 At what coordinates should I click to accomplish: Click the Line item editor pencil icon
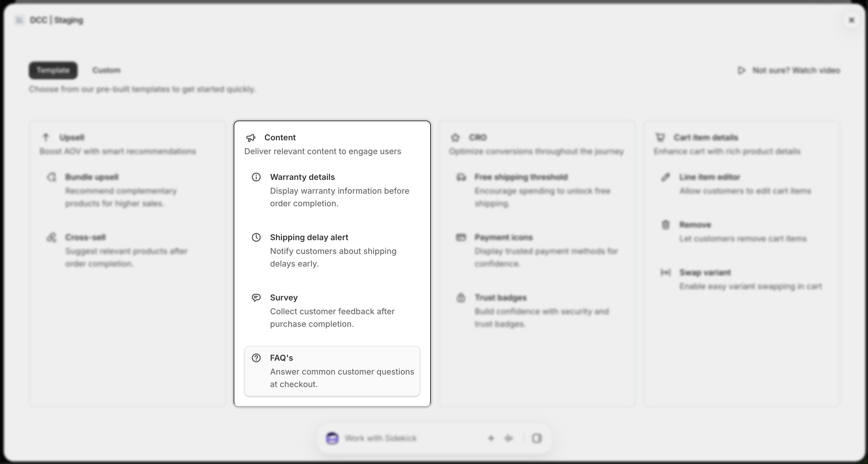[665, 177]
